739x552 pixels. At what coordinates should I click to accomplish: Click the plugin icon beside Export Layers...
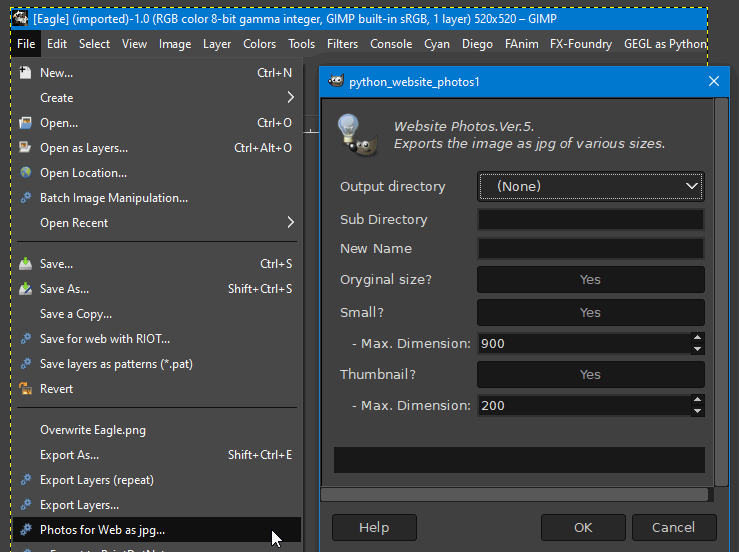coord(25,504)
